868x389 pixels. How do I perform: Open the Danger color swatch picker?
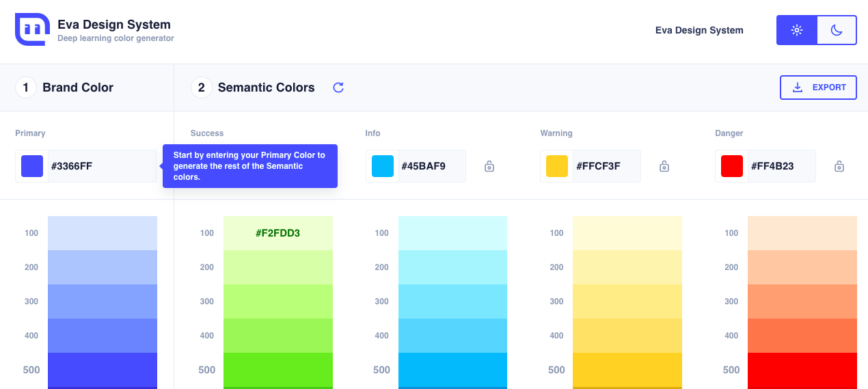(x=732, y=166)
